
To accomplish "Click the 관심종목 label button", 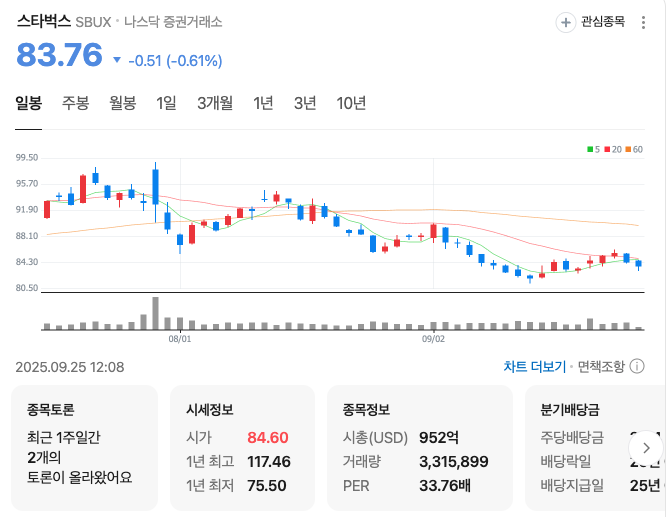I will [603, 22].
